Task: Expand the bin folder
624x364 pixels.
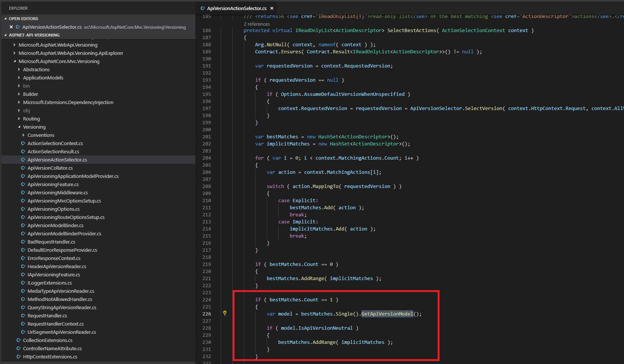Action: pos(19,86)
